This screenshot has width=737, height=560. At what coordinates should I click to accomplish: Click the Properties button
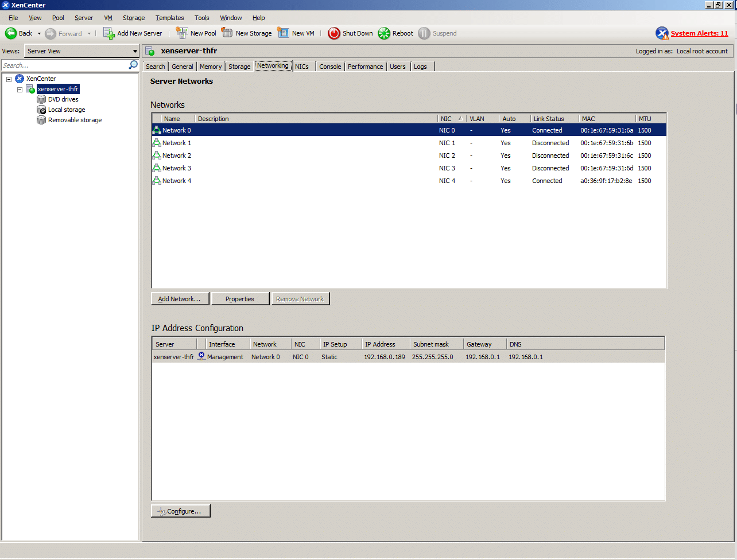point(241,299)
